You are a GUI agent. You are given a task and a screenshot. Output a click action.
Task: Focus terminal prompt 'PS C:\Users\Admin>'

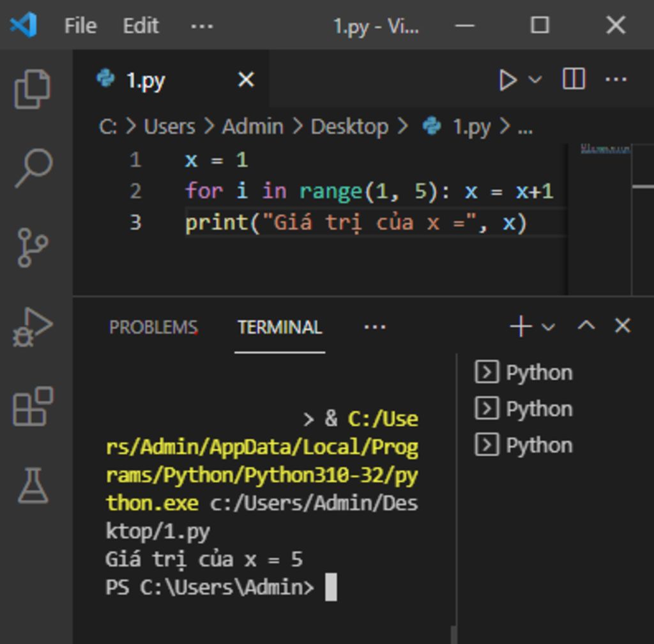(209, 587)
